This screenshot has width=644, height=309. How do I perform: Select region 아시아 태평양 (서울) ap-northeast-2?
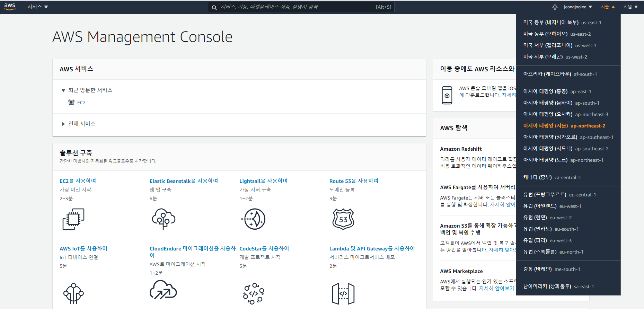coord(568,126)
